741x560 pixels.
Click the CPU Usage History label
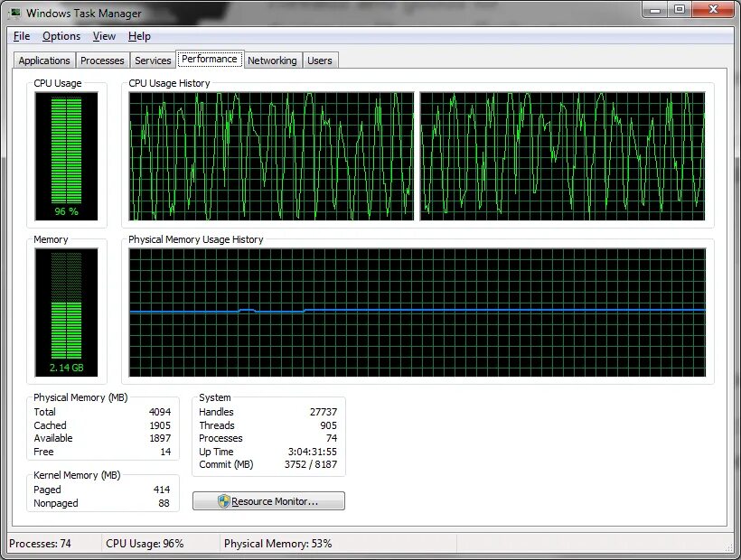[169, 83]
